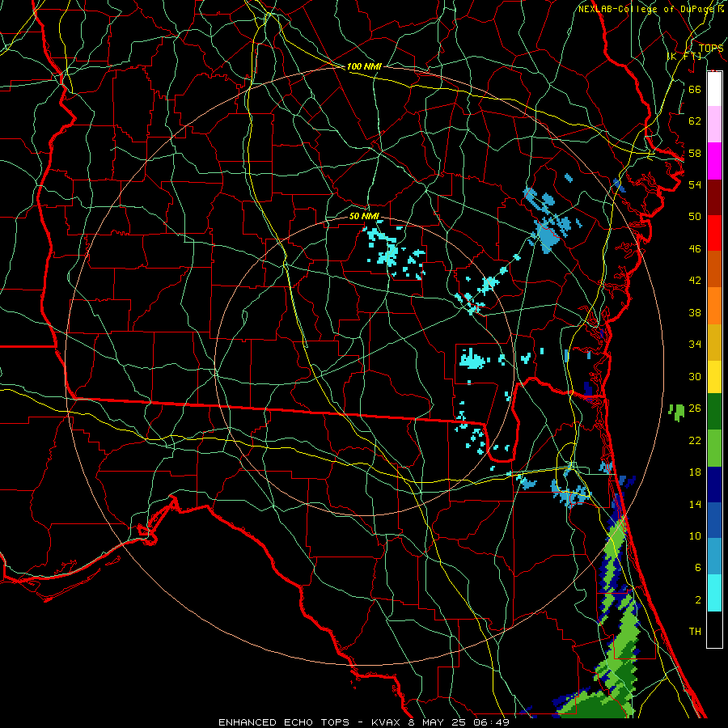The image size is (728, 728).
Task: Select the dark red legend swatch
Action: point(714,197)
